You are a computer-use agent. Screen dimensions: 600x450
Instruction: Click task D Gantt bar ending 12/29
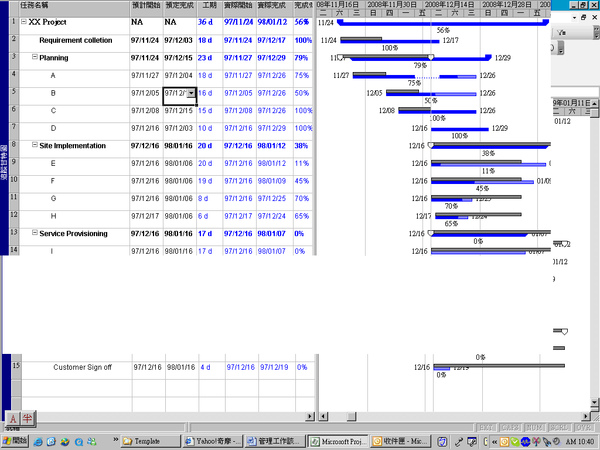[460, 129]
